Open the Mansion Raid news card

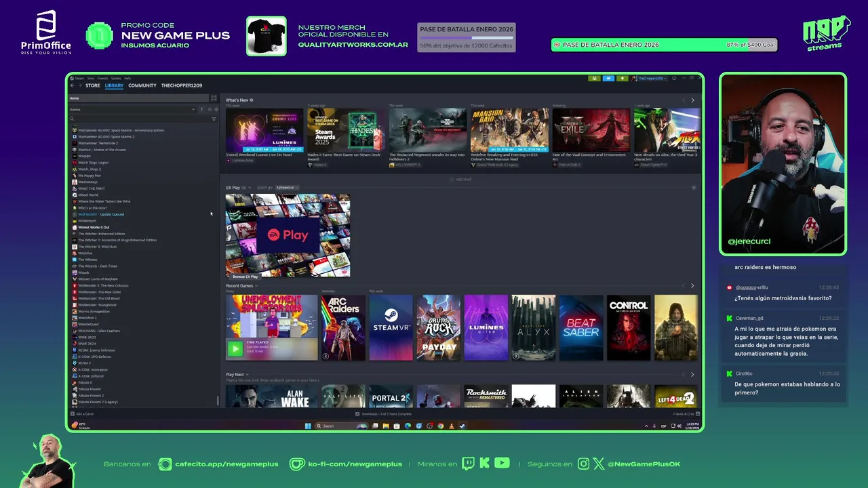tap(509, 130)
